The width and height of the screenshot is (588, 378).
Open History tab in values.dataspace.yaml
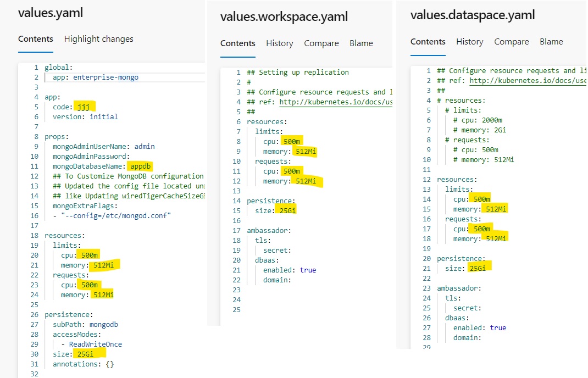point(469,42)
